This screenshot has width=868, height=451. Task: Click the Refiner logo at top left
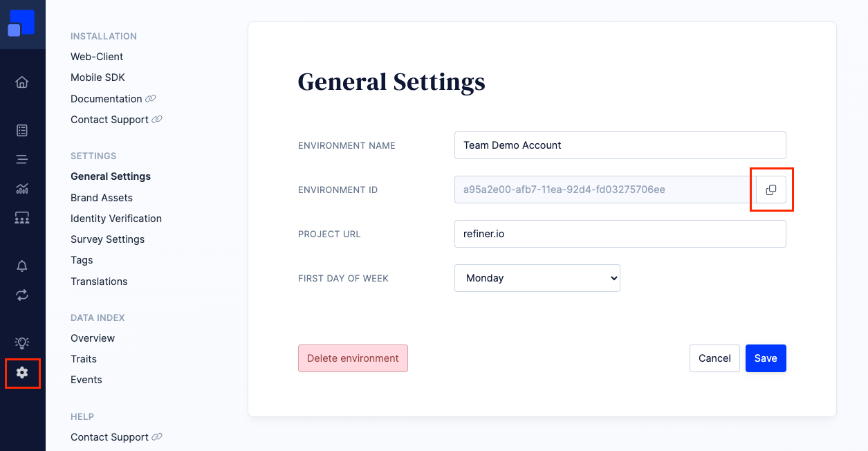[22, 24]
